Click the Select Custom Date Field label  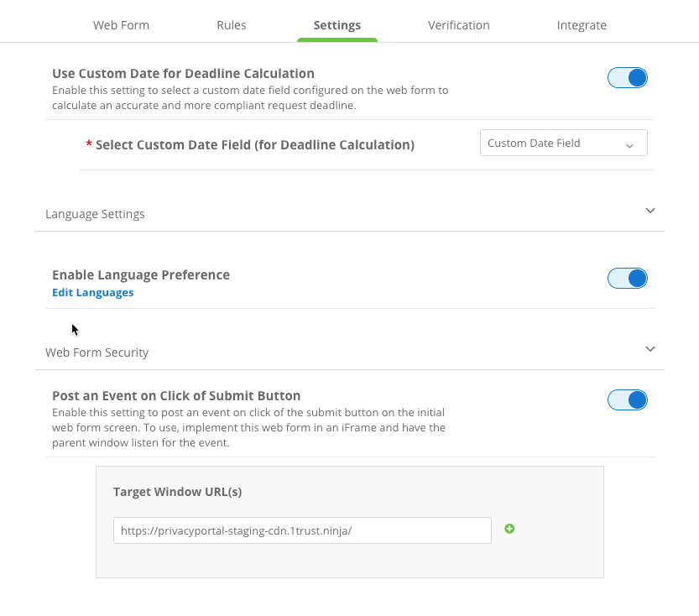(x=255, y=145)
